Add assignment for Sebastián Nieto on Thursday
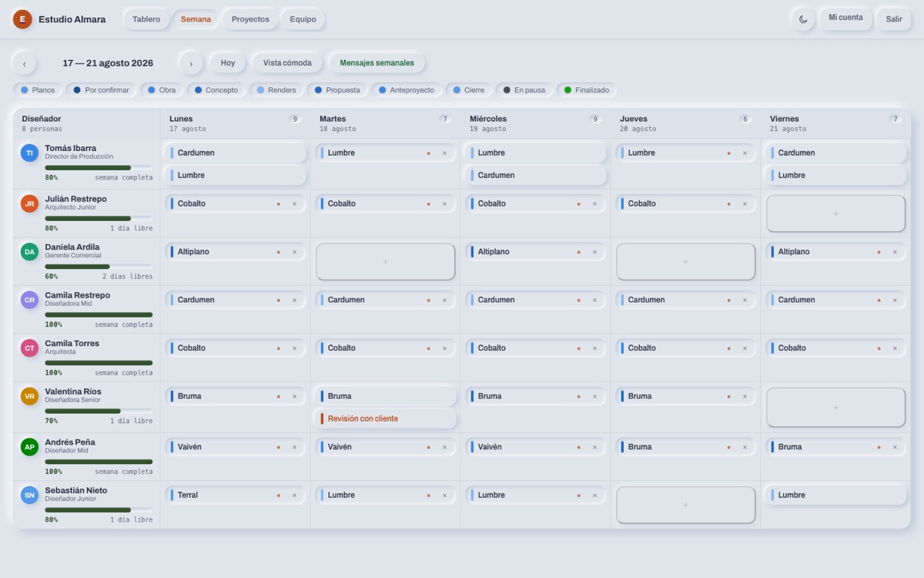924x578 pixels. (x=685, y=505)
